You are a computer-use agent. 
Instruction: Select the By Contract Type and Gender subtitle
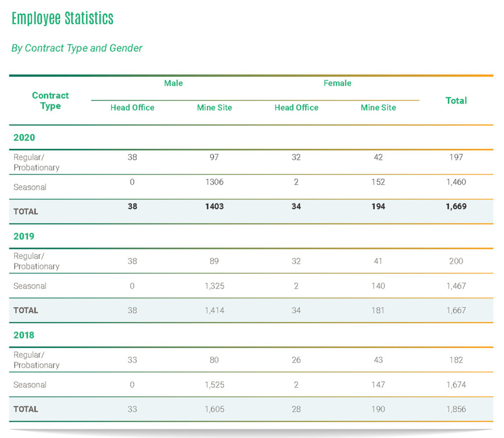click(77, 48)
